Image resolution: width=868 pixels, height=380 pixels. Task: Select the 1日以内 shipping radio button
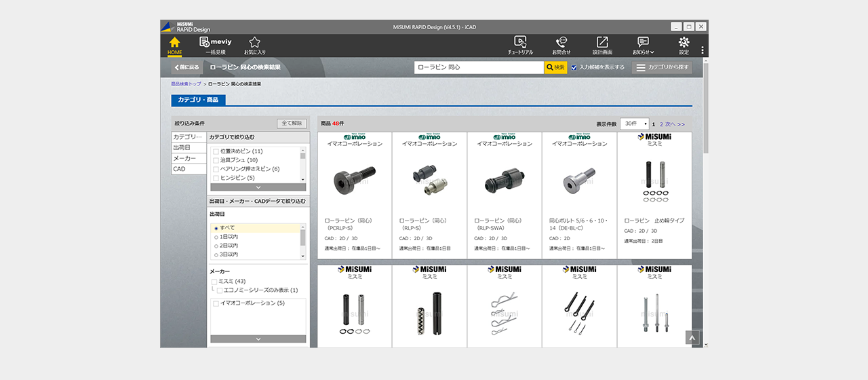point(216,237)
